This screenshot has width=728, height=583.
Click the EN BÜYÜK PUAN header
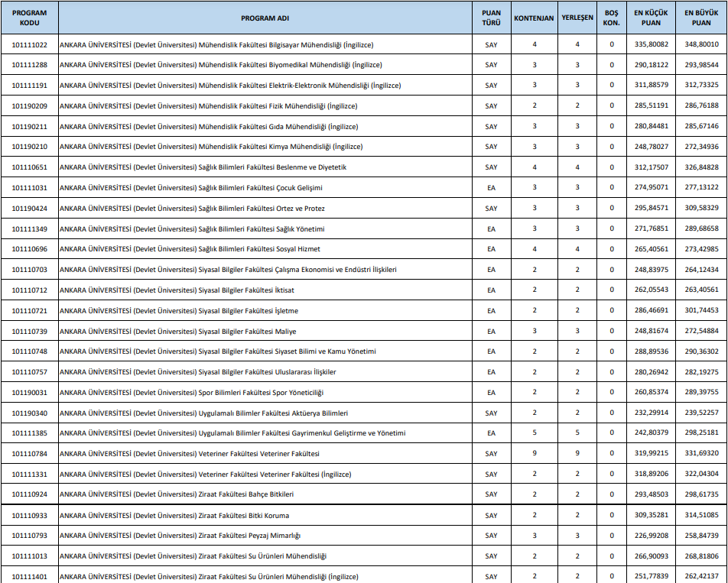coord(702,18)
